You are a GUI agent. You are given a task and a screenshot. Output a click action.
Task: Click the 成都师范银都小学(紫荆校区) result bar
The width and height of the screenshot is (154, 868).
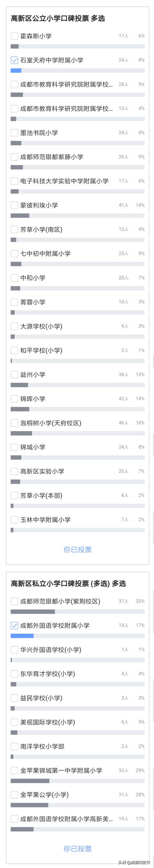click(x=78, y=612)
